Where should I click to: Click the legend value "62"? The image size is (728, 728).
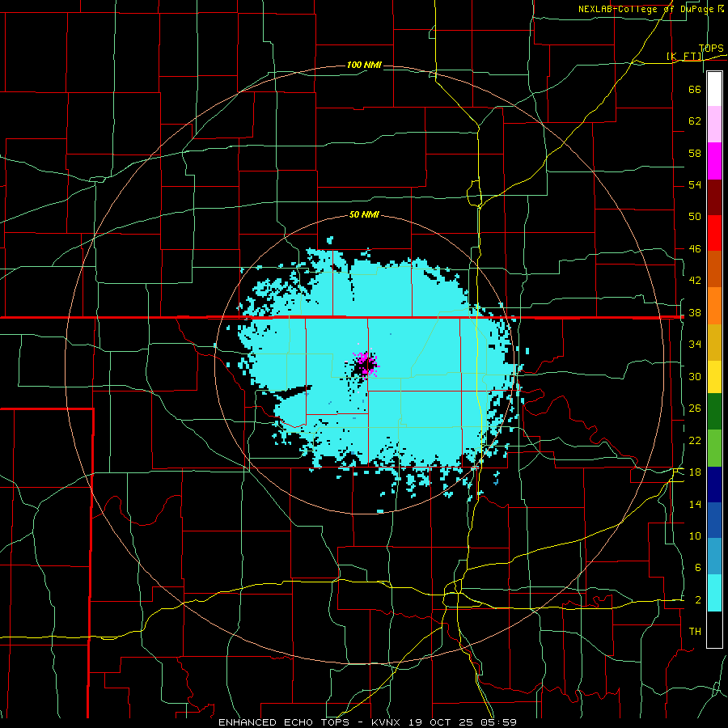695,121
